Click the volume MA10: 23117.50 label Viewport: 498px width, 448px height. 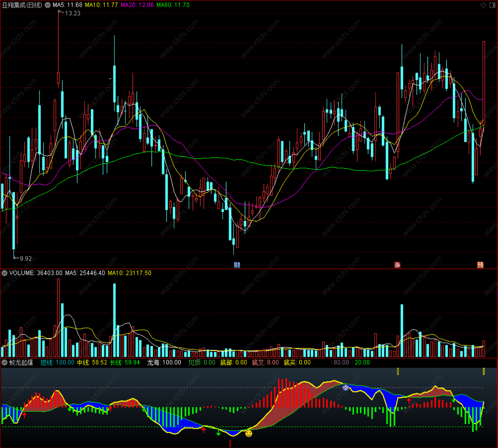130,273
